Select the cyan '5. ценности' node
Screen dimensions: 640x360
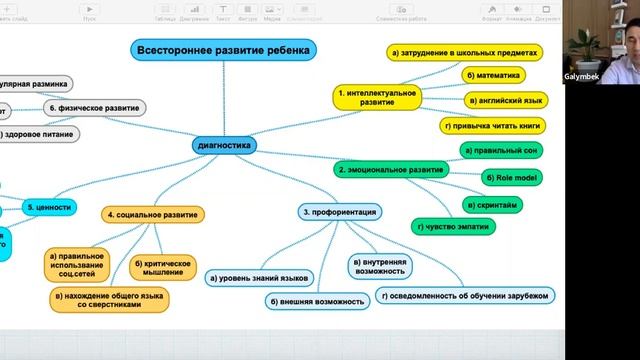tap(49, 207)
